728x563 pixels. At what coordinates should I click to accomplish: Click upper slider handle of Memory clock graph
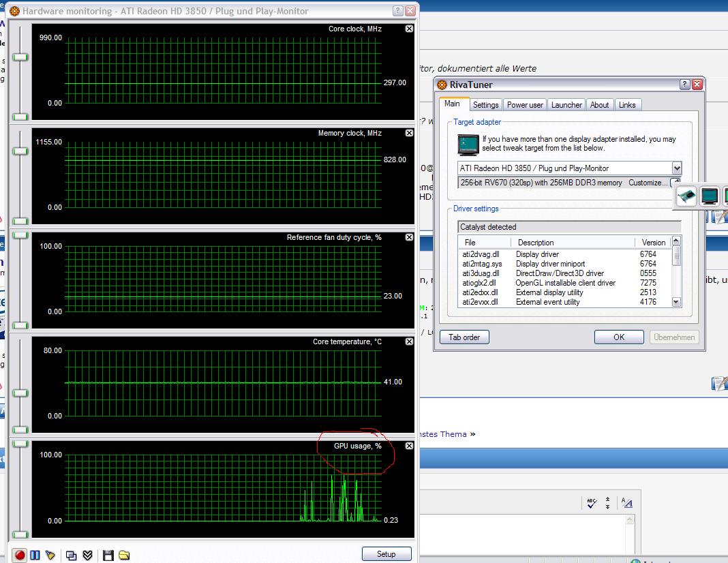coord(20,151)
